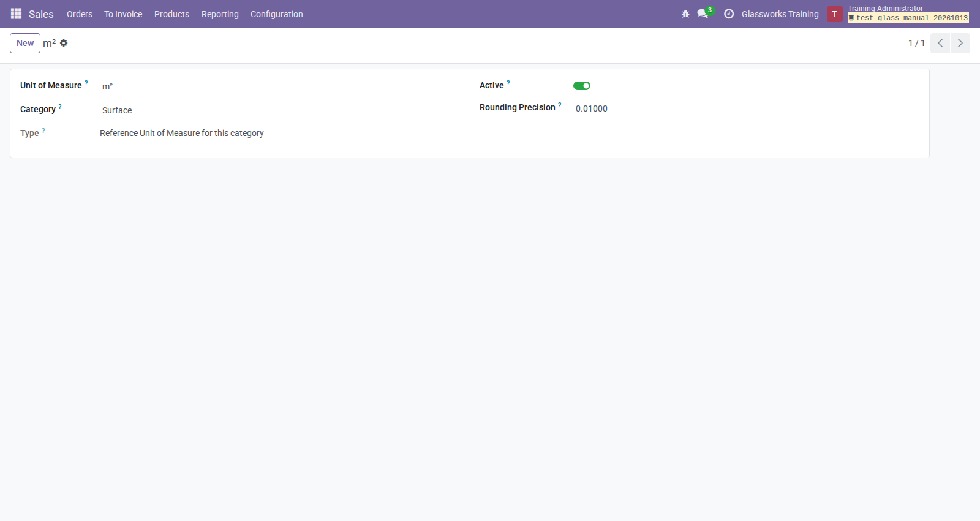Viewport: 980px width, 521px height.
Task: Click the Rounding Precision help question mark
Action: [x=560, y=105]
